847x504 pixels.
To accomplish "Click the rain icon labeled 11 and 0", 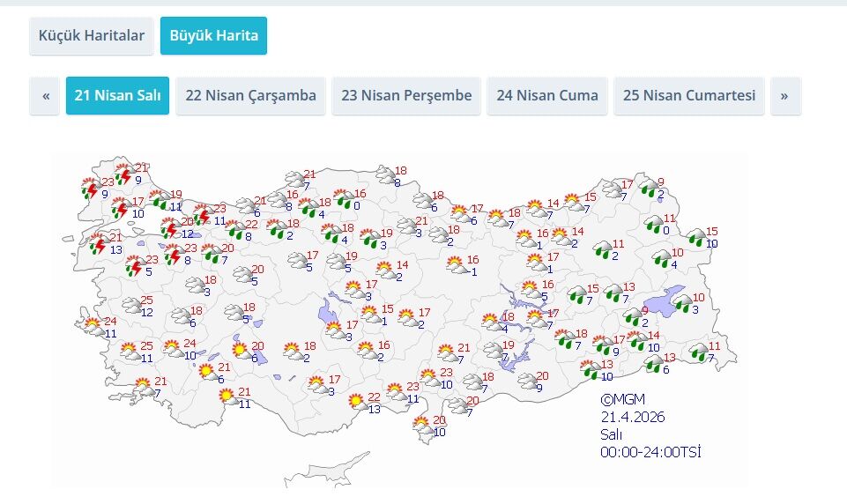I will (653, 225).
